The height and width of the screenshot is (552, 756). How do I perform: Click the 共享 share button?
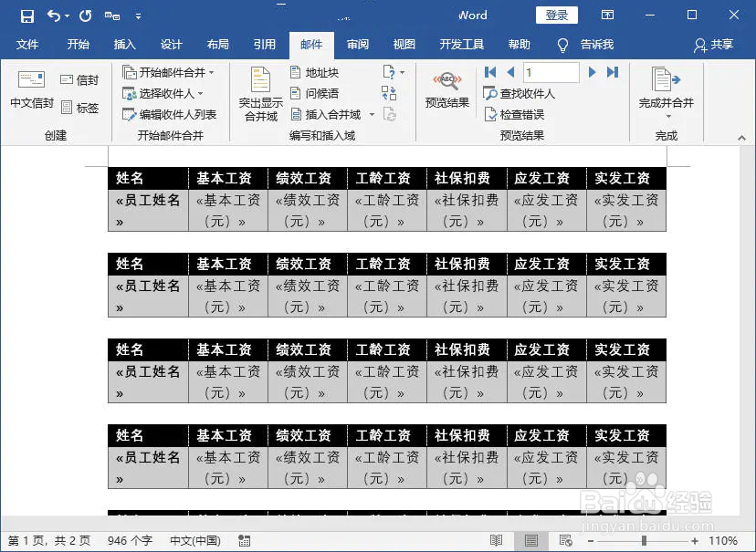[x=719, y=44]
